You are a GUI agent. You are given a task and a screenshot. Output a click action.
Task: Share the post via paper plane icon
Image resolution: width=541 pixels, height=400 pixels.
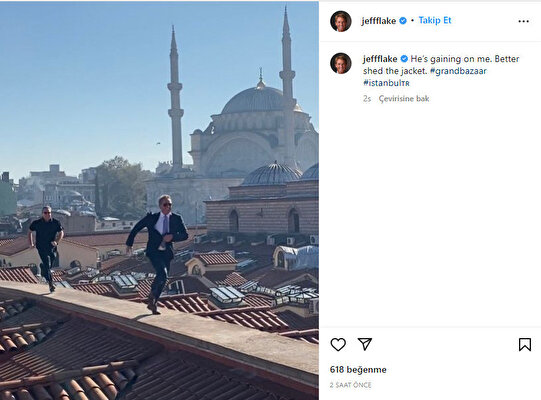(x=365, y=344)
